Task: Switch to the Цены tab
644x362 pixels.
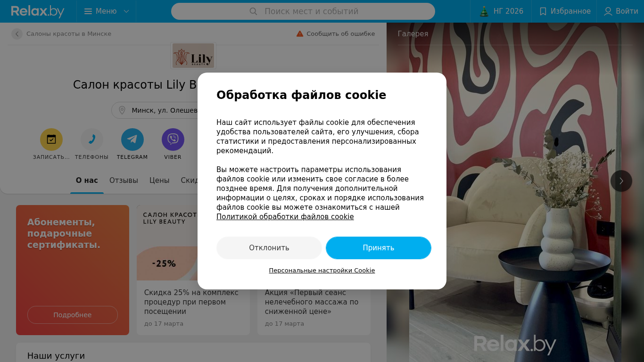Action: [159, 181]
